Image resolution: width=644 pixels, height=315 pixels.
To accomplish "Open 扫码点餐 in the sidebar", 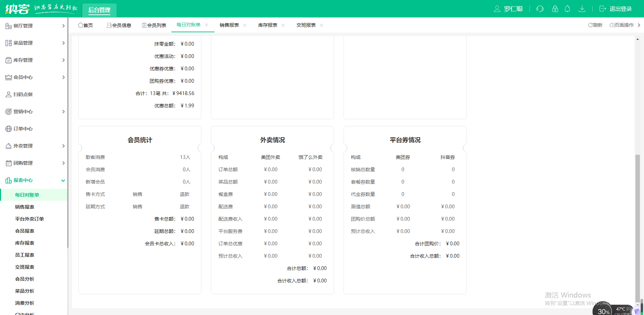I will pyautogui.click(x=23, y=94).
